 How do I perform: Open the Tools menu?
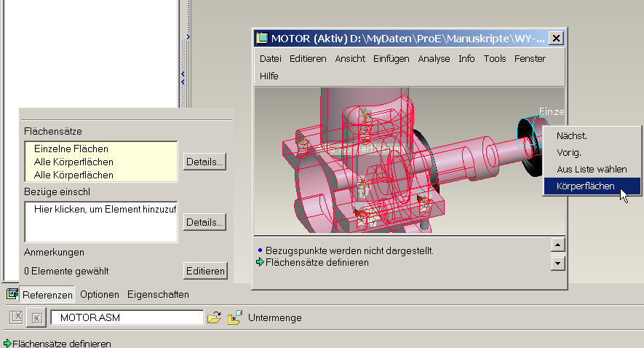(495, 59)
